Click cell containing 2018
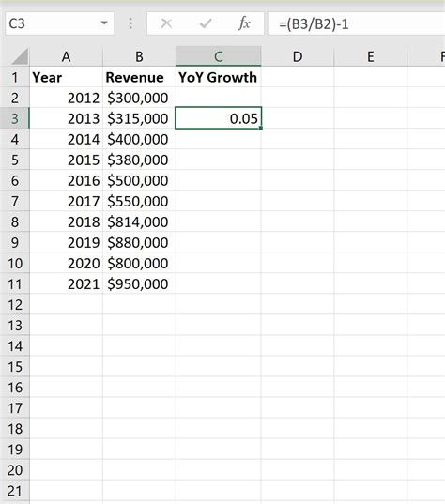The width and height of the screenshot is (445, 504). 67,221
